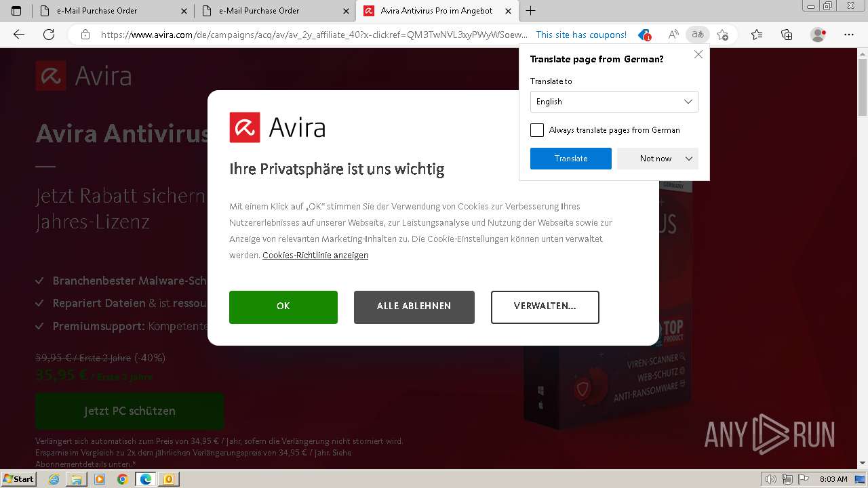Add this page to favorites

click(x=723, y=35)
